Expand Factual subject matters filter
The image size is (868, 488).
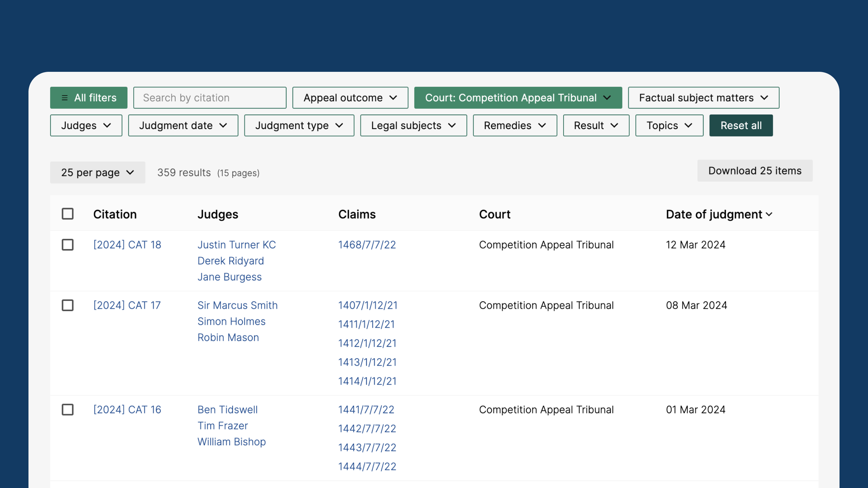(x=703, y=98)
